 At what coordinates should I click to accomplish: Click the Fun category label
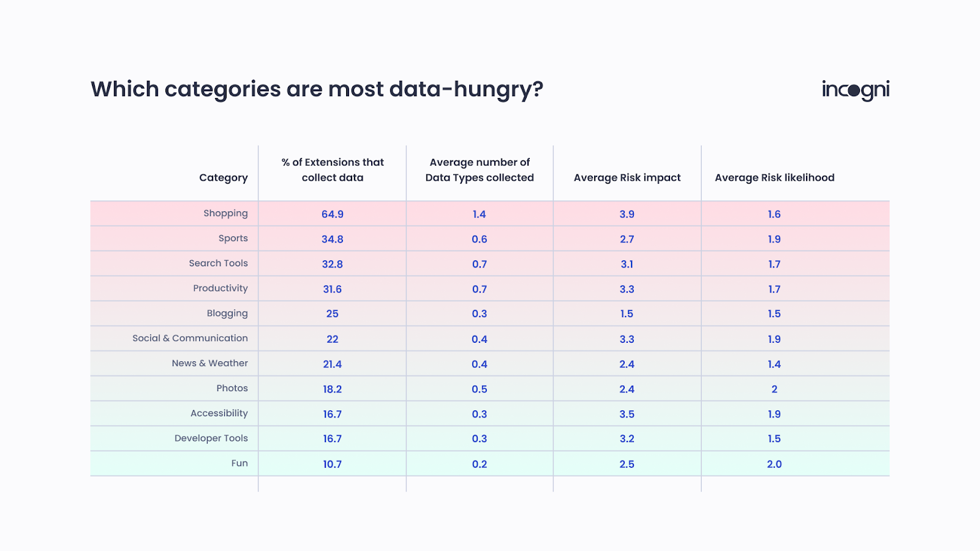pyautogui.click(x=239, y=463)
